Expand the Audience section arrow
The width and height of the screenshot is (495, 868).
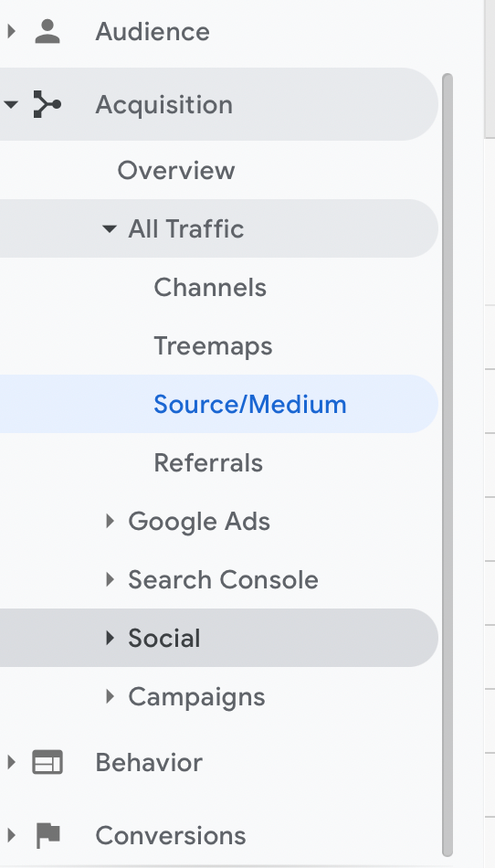pyautogui.click(x=11, y=32)
